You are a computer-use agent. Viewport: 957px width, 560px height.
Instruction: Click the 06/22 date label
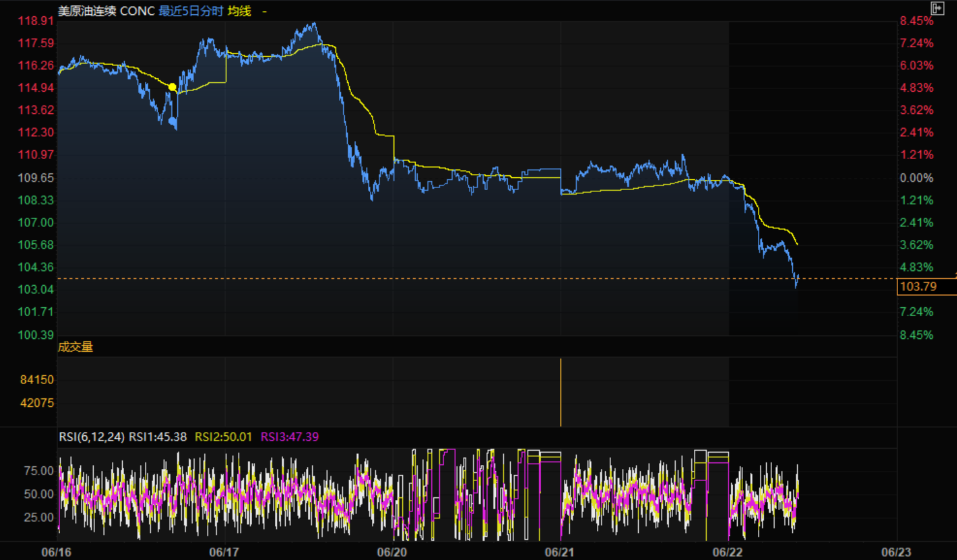click(727, 552)
